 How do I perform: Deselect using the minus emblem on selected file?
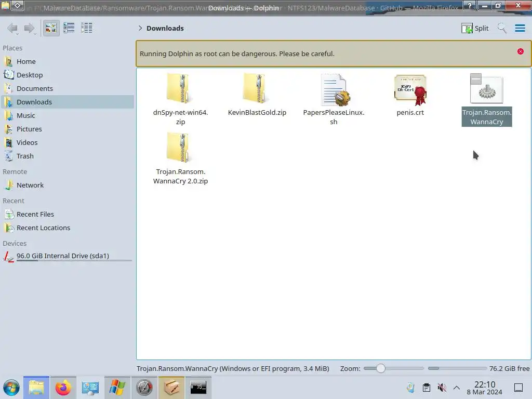[476, 79]
